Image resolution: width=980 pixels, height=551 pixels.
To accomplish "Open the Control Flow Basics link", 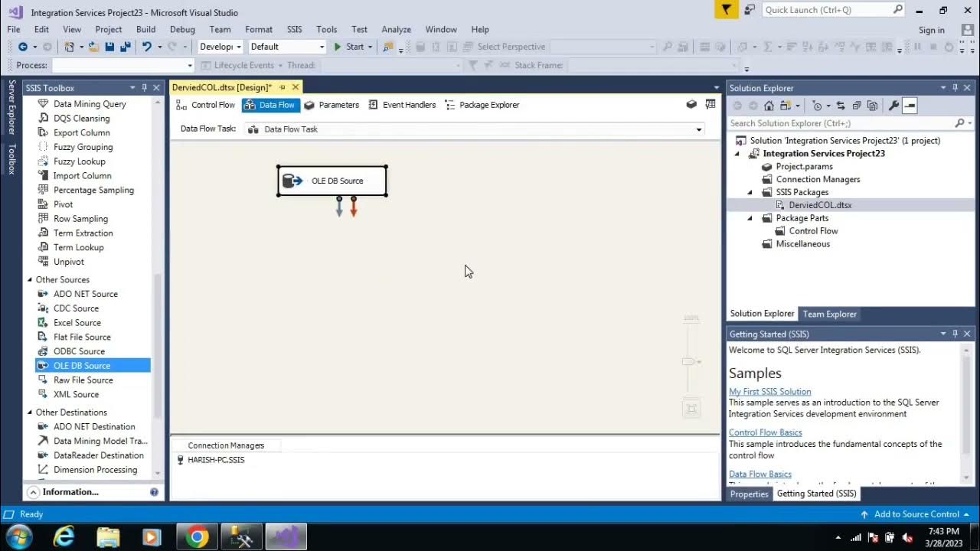I will tap(765, 432).
